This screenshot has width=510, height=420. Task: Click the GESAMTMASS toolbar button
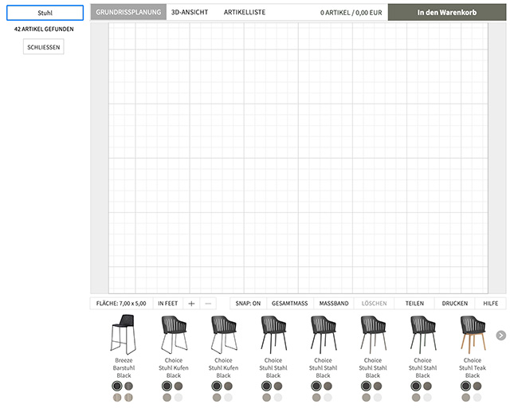[289, 304]
